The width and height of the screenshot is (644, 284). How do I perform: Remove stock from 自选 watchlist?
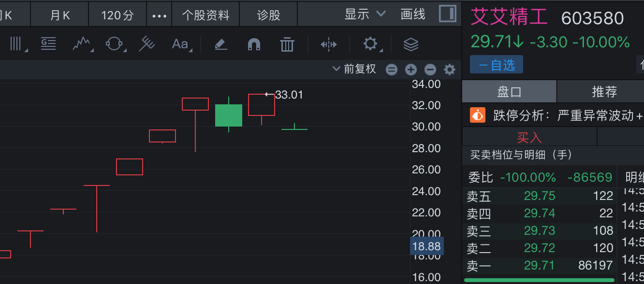click(x=497, y=65)
